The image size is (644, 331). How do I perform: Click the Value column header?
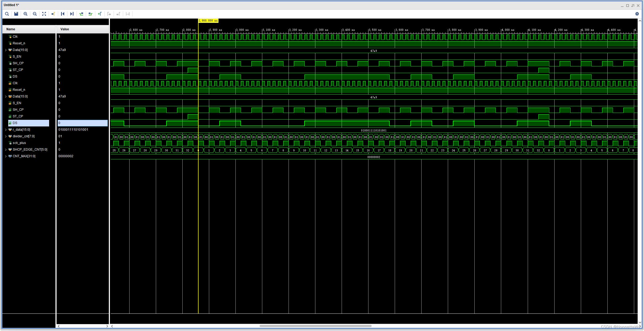click(65, 29)
